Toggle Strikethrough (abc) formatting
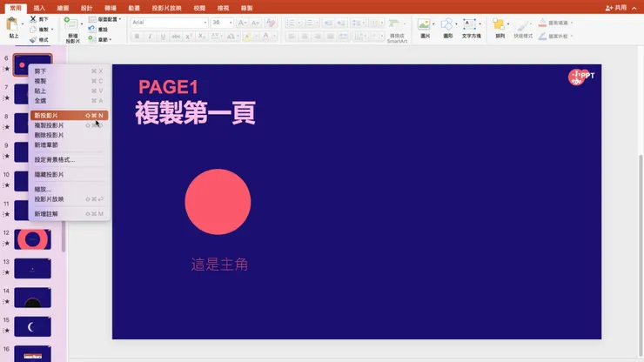Screen dimensions: 644x362 pyautogui.click(x=176, y=37)
